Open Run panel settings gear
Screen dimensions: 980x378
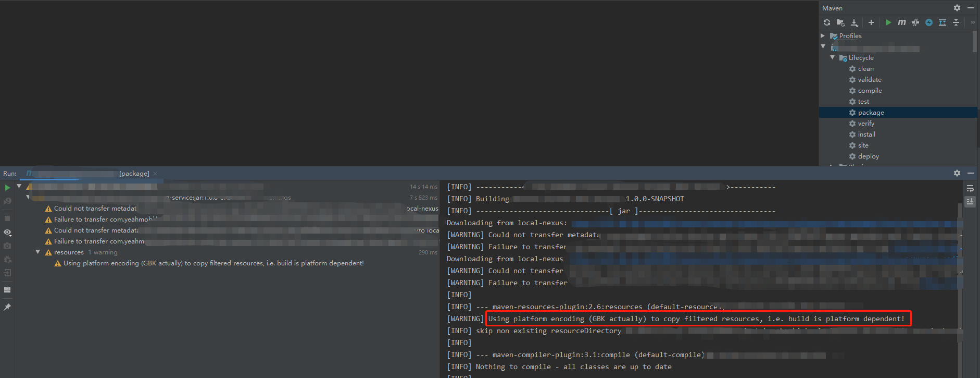957,173
